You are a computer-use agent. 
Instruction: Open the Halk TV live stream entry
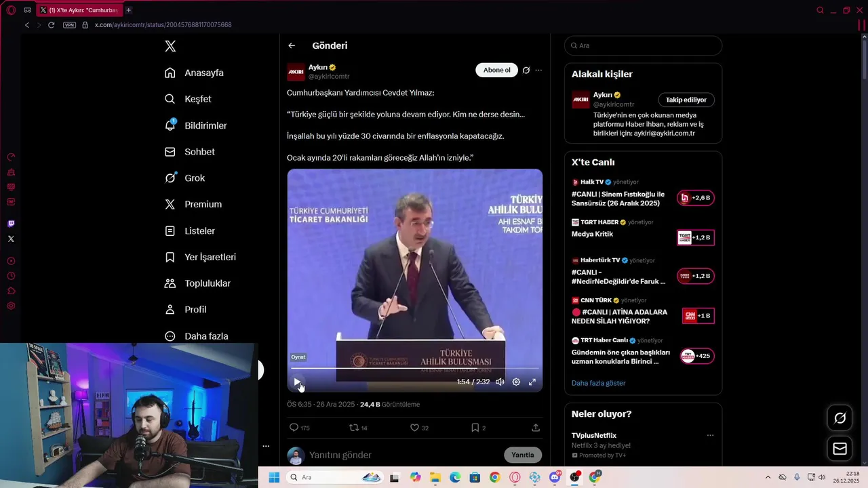pyautogui.click(x=643, y=192)
